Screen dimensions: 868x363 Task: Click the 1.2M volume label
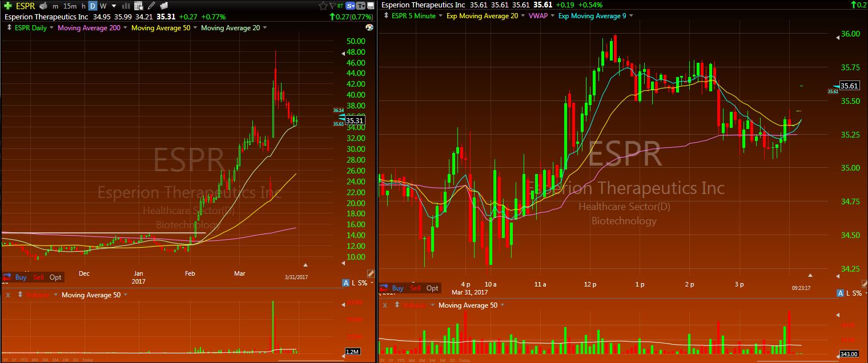pos(352,352)
